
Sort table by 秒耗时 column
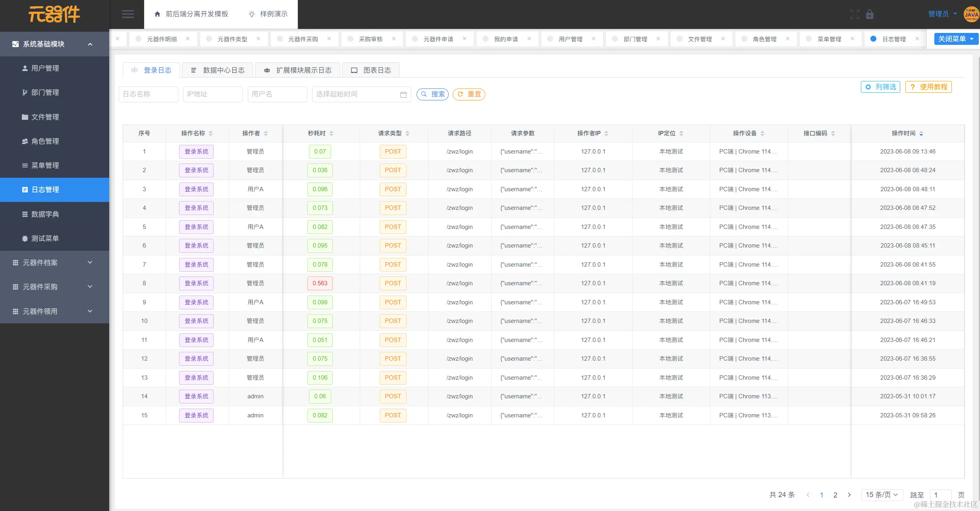(x=331, y=133)
